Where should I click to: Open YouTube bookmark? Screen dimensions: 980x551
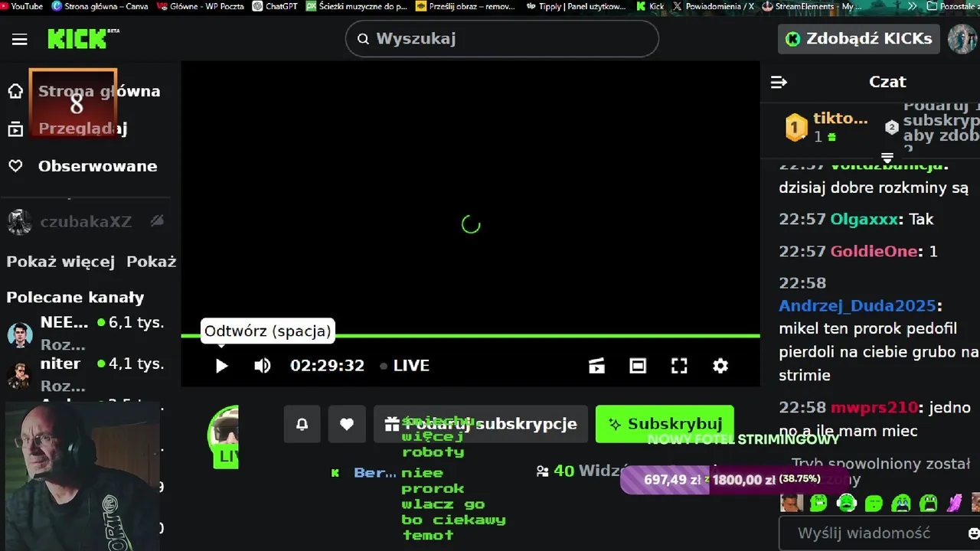tap(21, 6)
